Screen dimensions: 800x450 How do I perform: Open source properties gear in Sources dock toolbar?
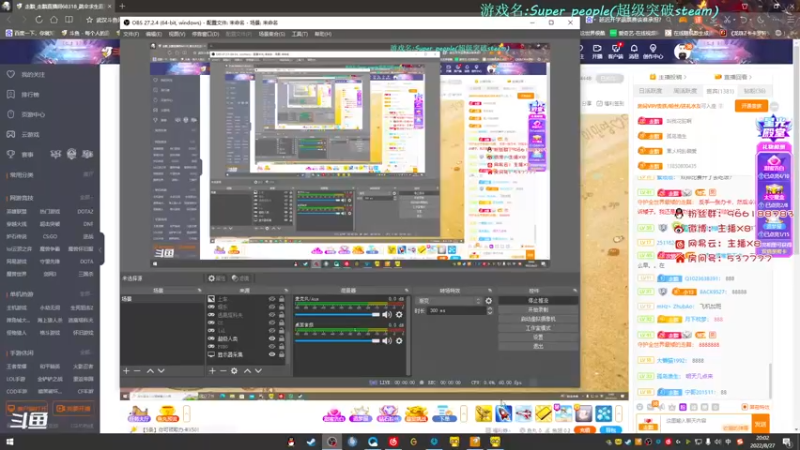[x=234, y=371]
